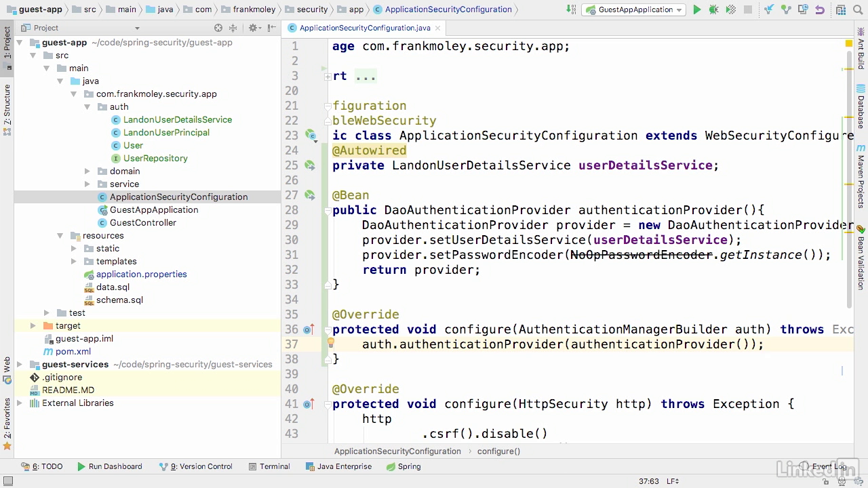Toggle the 1: Project tool window
868x488 pixels.
point(7,47)
